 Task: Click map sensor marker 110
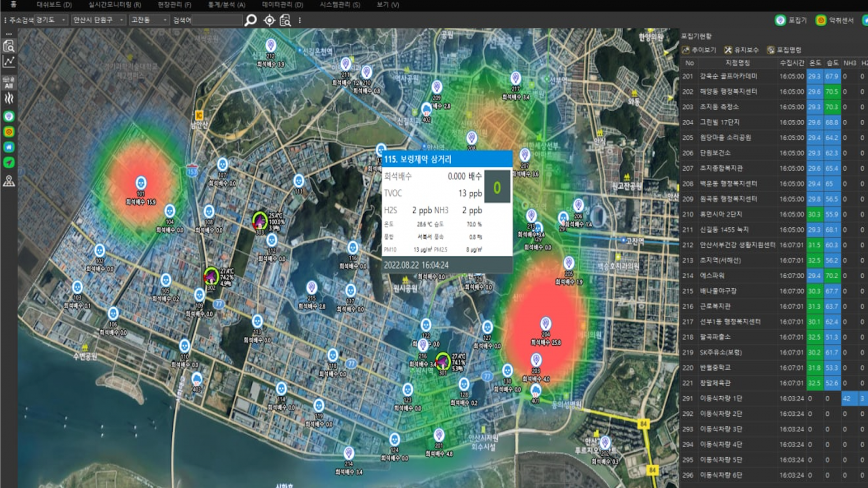coord(184,347)
